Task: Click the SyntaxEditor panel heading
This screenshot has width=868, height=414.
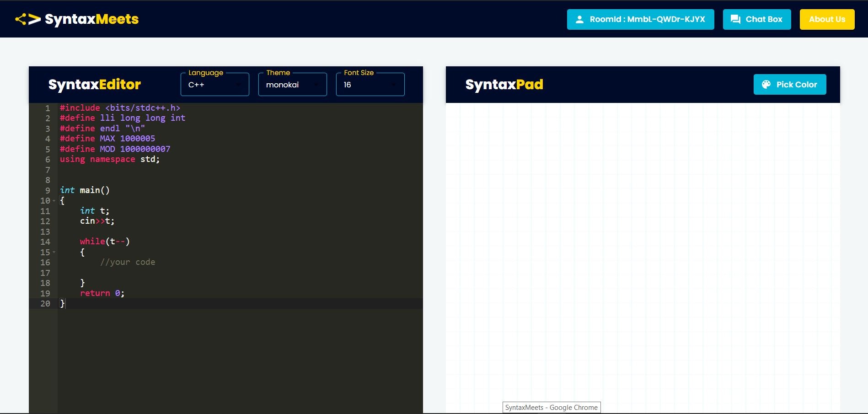Action: [x=95, y=84]
